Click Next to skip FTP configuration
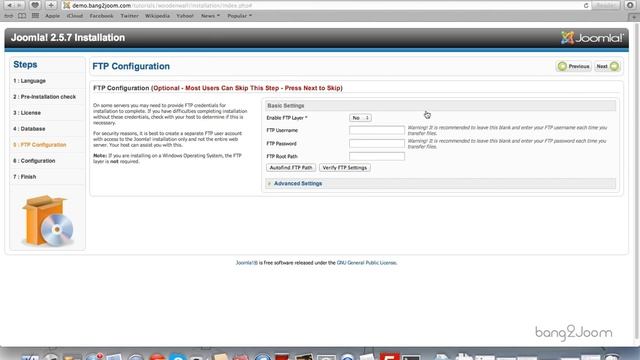 (607, 66)
